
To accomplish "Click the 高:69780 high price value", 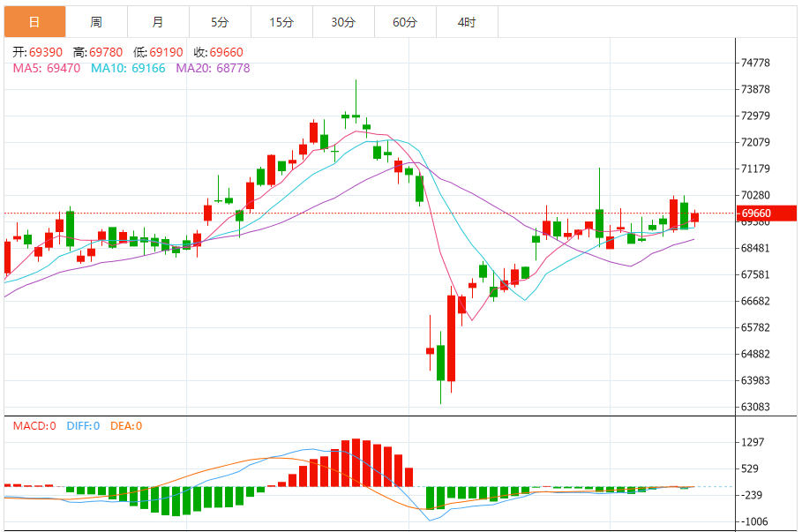I will pos(98,52).
